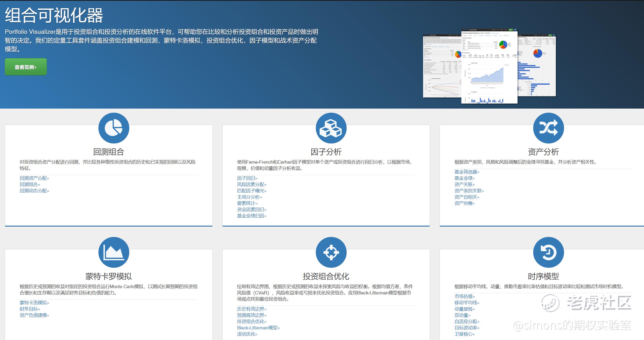This screenshot has height=340, width=644.
Task: Open the 匹配因子曝光» link
Action: [x=252, y=191]
